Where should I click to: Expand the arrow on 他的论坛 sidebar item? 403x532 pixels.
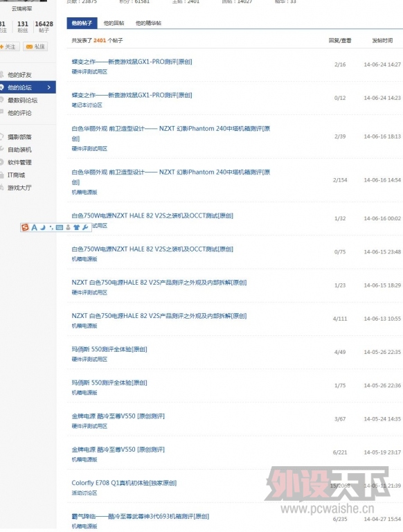[x=49, y=87]
